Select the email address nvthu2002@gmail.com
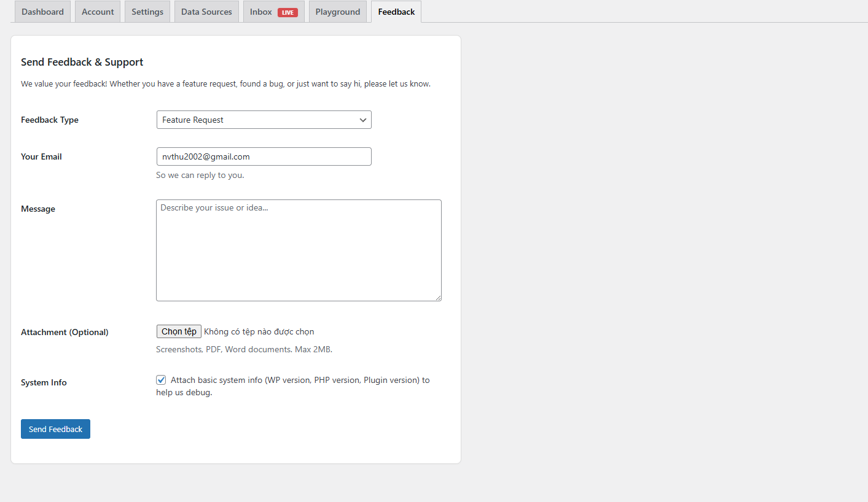Screen dimensions: 868x502 pos(205,156)
